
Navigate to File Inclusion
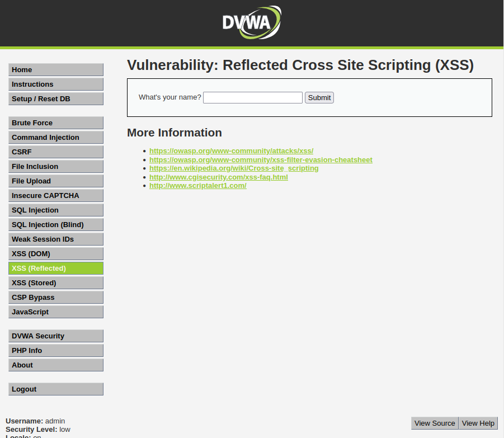point(56,167)
